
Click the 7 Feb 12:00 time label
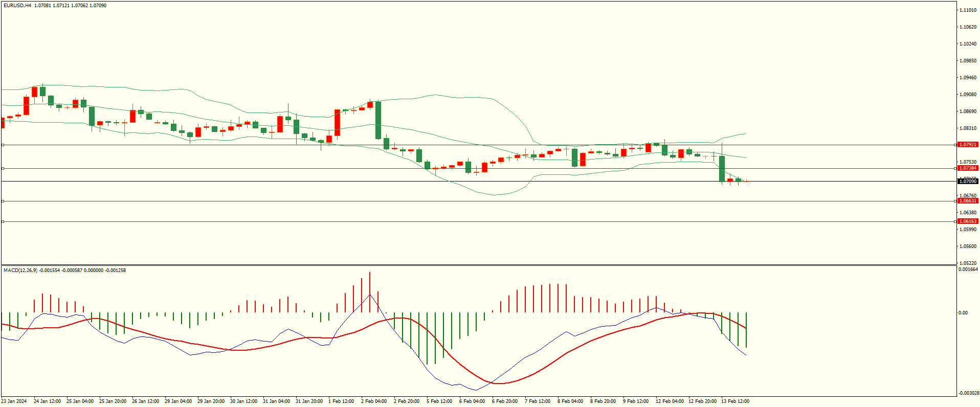[x=538, y=401]
